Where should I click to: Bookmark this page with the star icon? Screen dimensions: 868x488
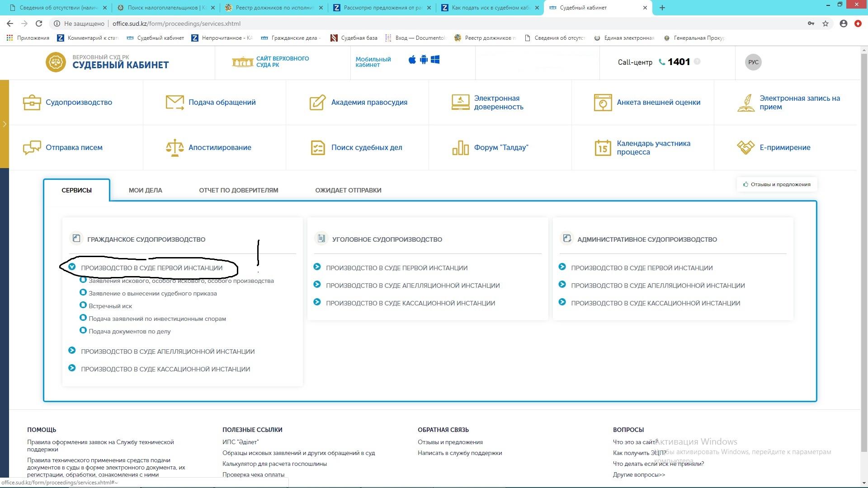pyautogui.click(x=826, y=23)
